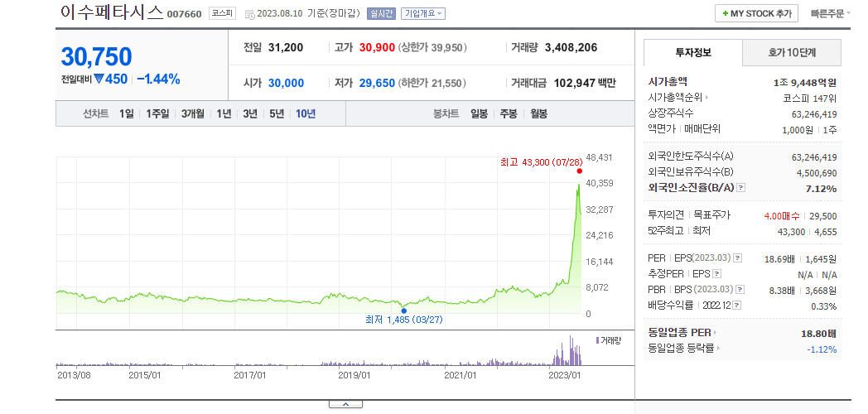Select the 1주일 line chart period
868x414 pixels.
click(157, 114)
